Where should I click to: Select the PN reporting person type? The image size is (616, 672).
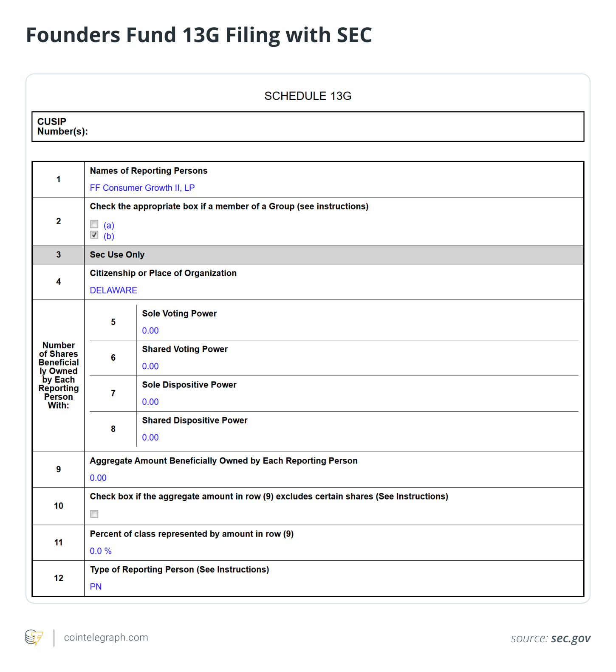point(96,587)
